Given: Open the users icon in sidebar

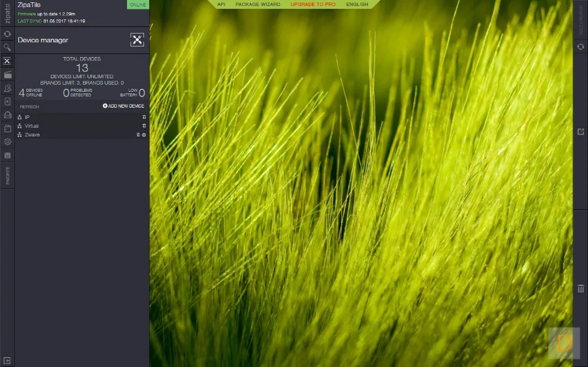Looking at the screenshot, I should coord(7,88).
